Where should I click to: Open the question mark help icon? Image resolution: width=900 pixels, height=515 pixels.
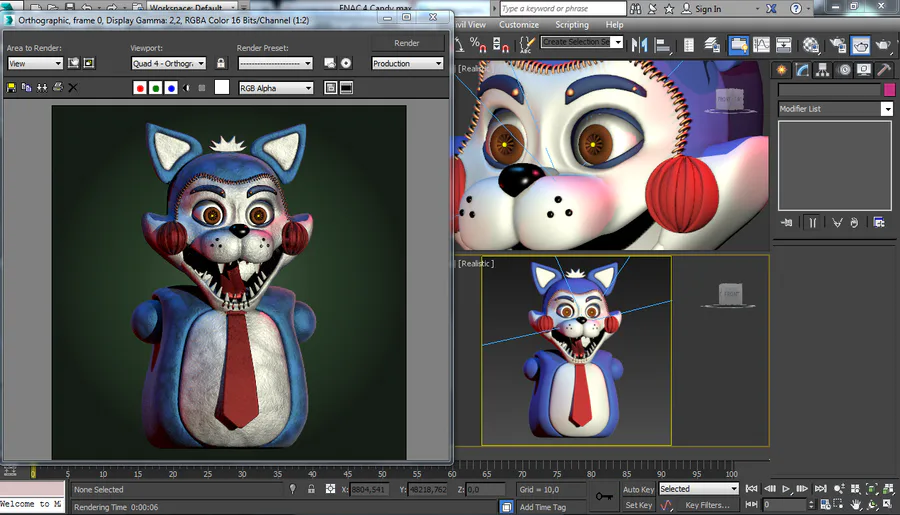[x=796, y=9]
